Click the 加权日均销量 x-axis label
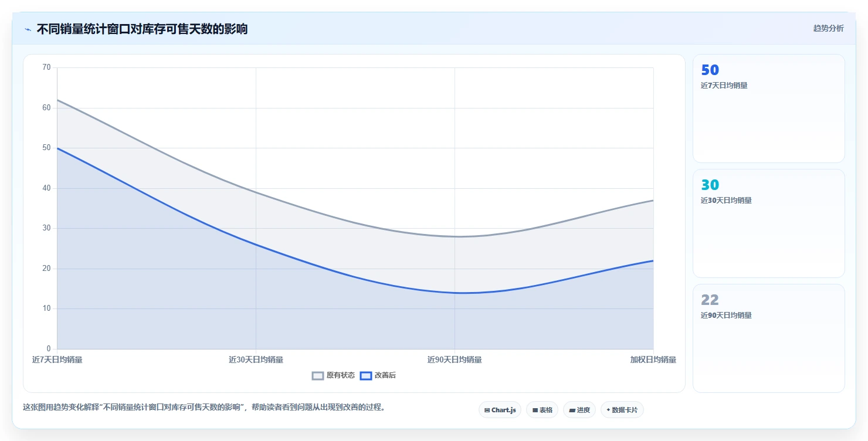This screenshot has height=441, width=868. tap(653, 359)
